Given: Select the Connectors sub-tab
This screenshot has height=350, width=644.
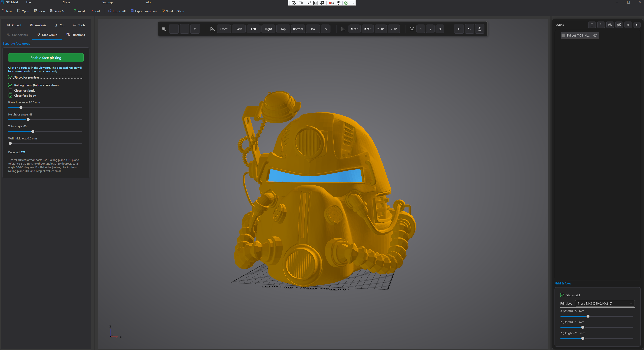Looking at the screenshot, I should (x=17, y=35).
